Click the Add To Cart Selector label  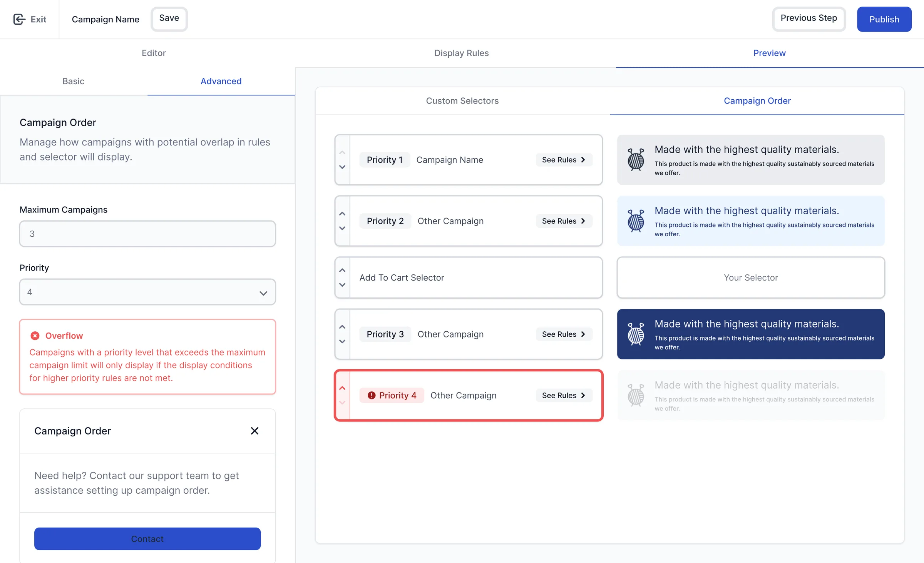coord(402,277)
